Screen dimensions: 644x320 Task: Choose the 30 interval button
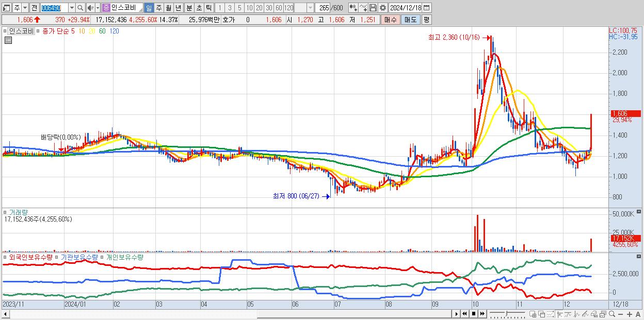269,8
